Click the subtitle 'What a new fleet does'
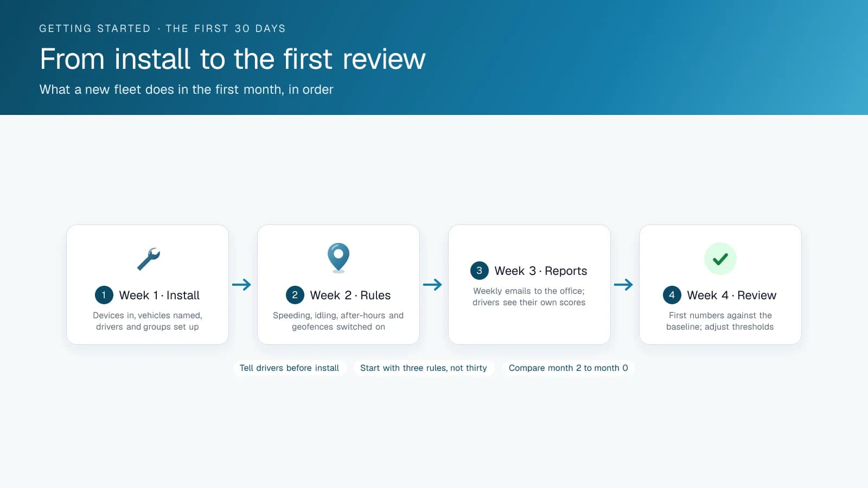 187,89
